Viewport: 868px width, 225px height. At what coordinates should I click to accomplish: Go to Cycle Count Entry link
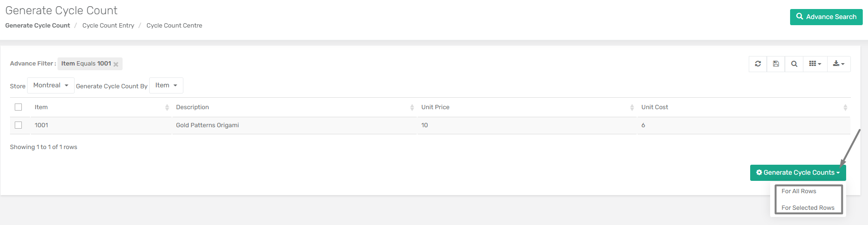click(x=108, y=26)
